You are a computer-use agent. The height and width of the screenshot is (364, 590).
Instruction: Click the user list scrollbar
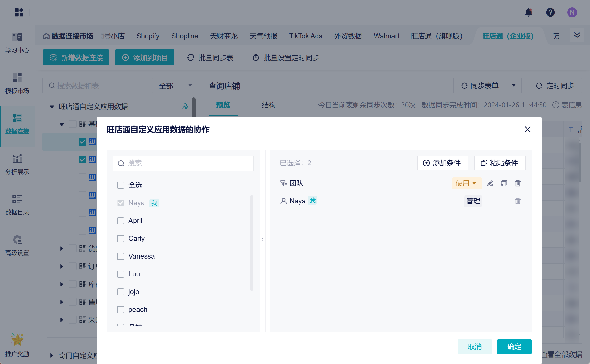251,243
